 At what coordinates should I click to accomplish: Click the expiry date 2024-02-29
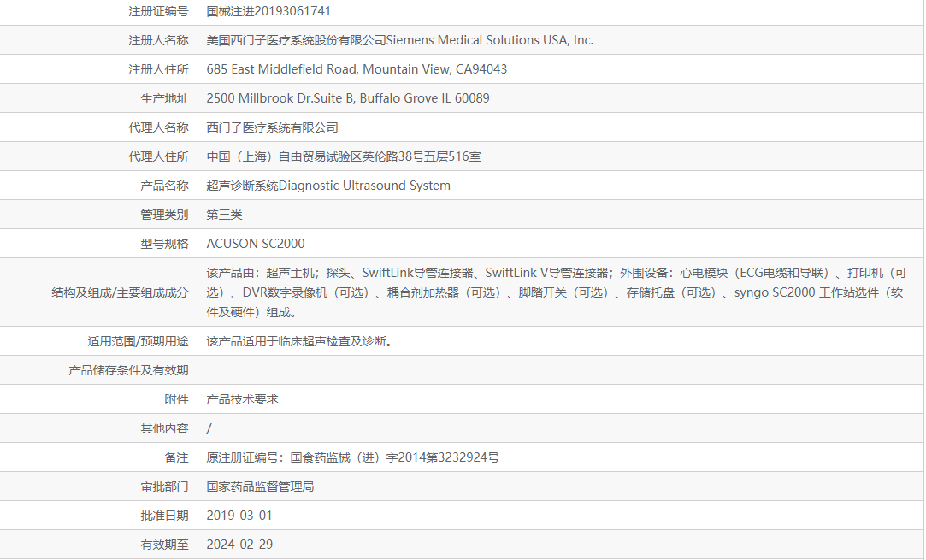point(239,544)
